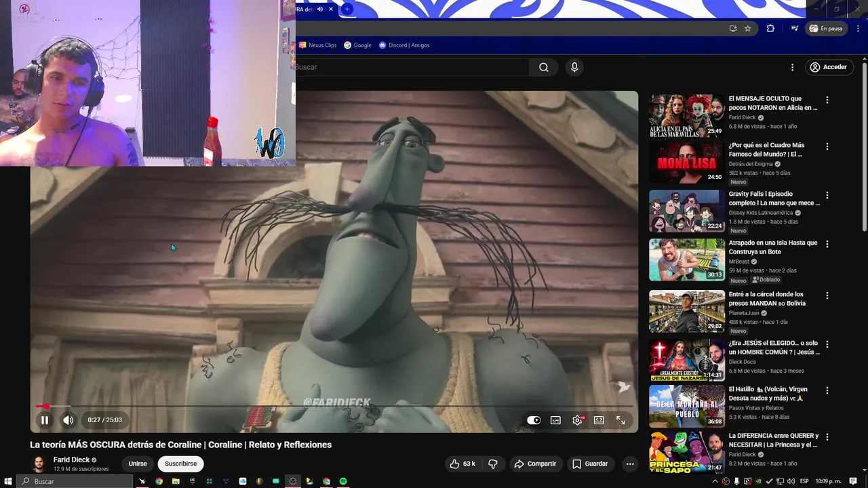Open options for Gravity Falls video
This screenshot has height=488, width=868.
(x=827, y=195)
